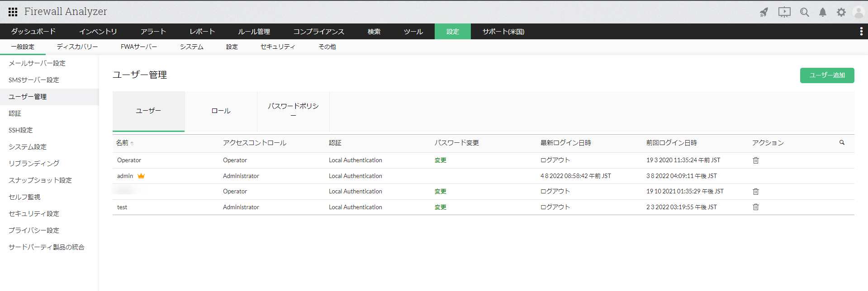
Task: Select セキュリティ設定 in the sidebar
Action: [34, 214]
